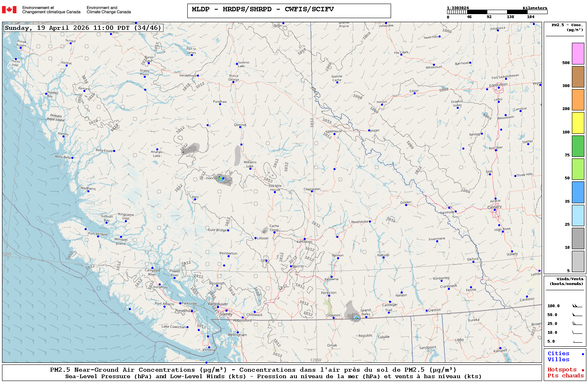Click the Canada flag logo
Viewport: 588px width, 383px height.
(x=9, y=10)
